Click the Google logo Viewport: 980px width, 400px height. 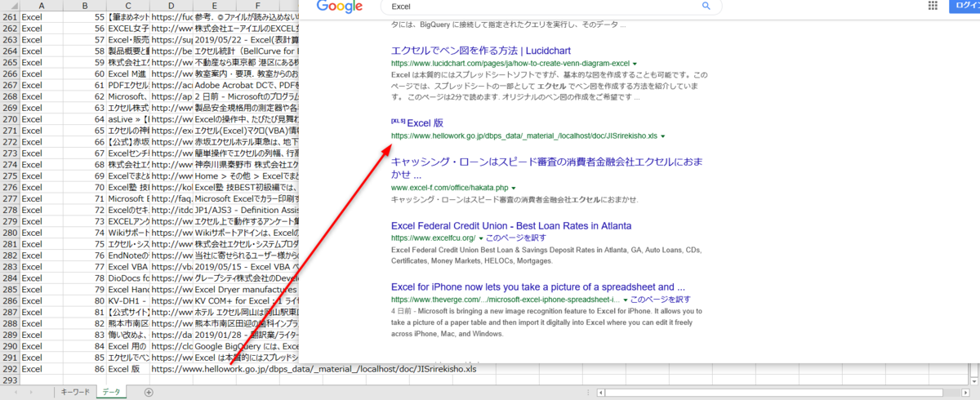[x=340, y=7]
